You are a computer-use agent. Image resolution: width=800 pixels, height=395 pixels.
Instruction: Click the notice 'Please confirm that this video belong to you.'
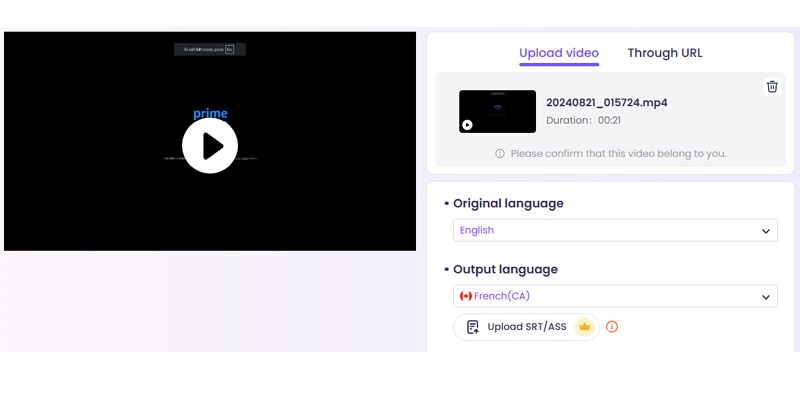(x=618, y=153)
